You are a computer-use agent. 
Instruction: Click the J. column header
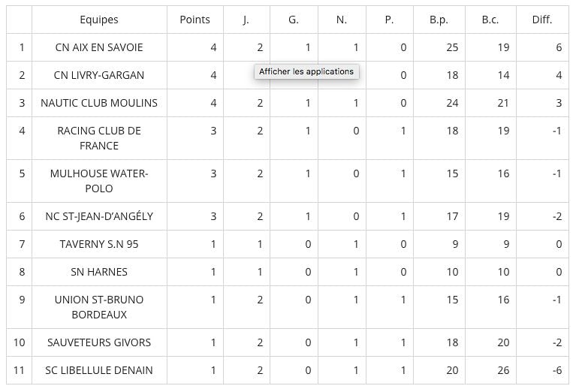pos(246,20)
